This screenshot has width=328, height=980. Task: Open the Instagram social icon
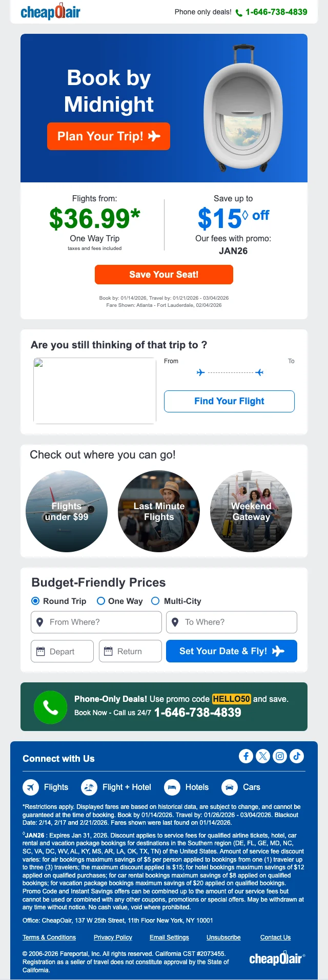click(x=280, y=756)
